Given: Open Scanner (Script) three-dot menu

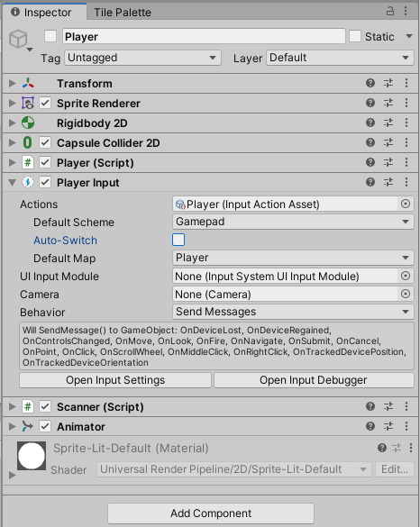Looking at the screenshot, I should point(406,406).
